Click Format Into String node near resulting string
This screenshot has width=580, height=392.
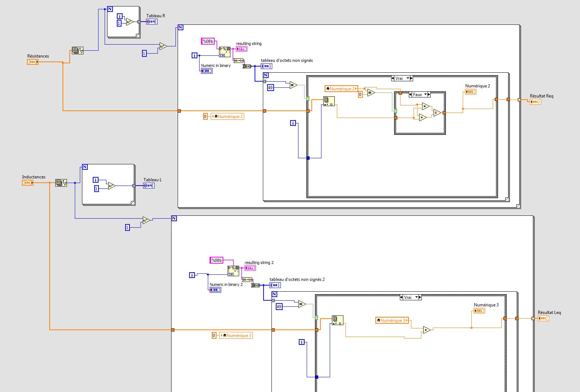[x=225, y=52]
